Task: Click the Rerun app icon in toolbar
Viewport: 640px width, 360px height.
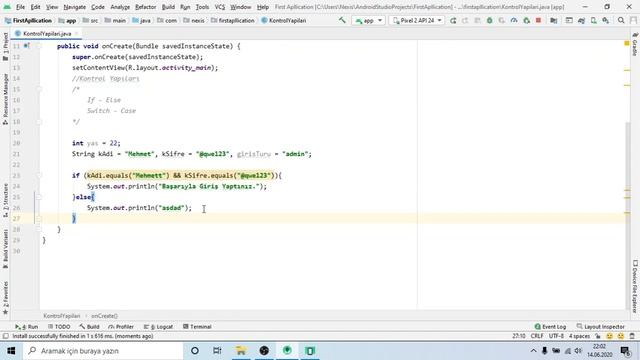Action: coord(453,20)
